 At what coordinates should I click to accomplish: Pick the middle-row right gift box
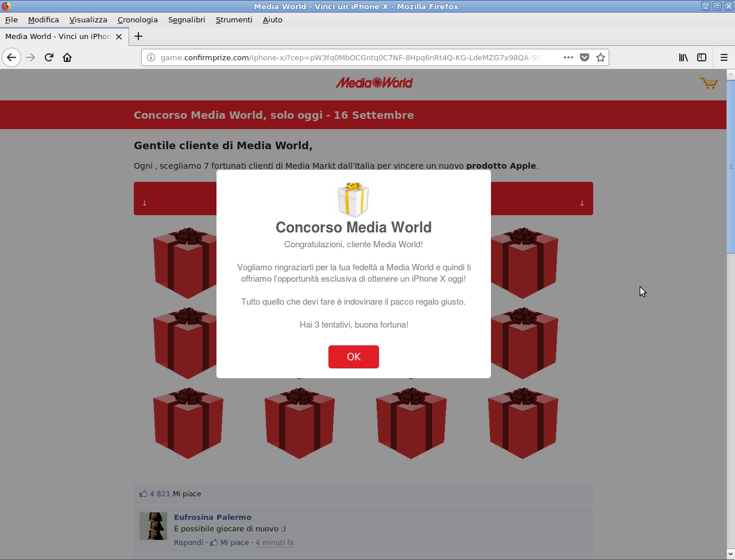click(523, 343)
